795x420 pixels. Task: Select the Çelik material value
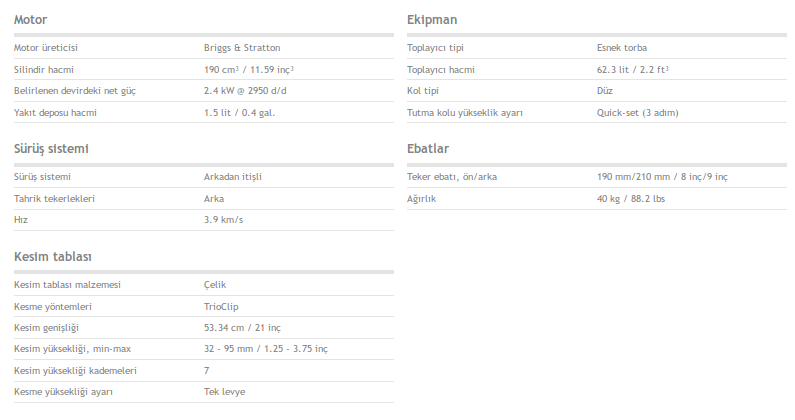[x=216, y=285]
